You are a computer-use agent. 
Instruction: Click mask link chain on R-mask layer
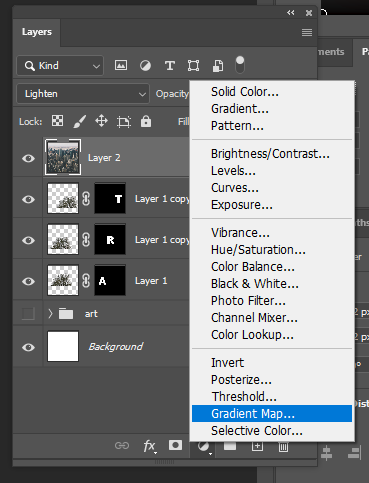pos(86,240)
